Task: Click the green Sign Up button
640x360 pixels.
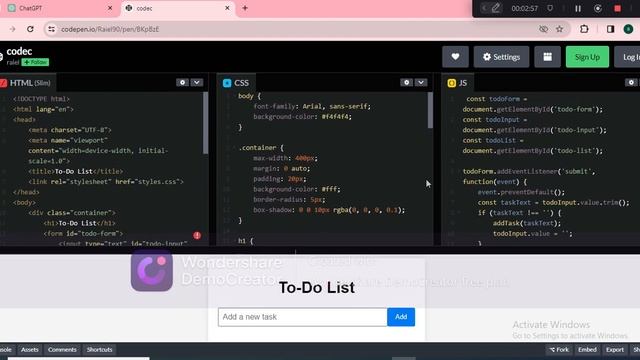Action: click(587, 57)
